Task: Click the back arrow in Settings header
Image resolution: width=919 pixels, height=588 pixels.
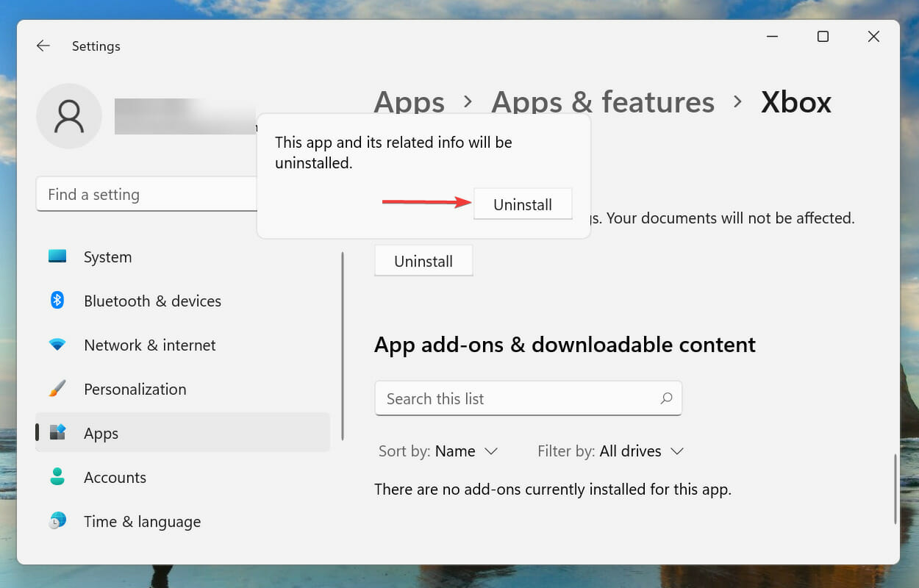Action: pyautogui.click(x=43, y=46)
